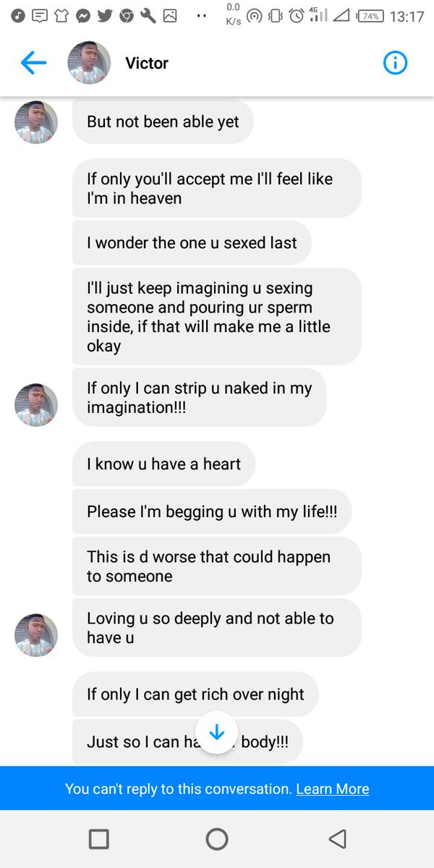The height and width of the screenshot is (868, 434).
Task: Tap the blue 'You can't reply' banner
Action: [174, 788]
